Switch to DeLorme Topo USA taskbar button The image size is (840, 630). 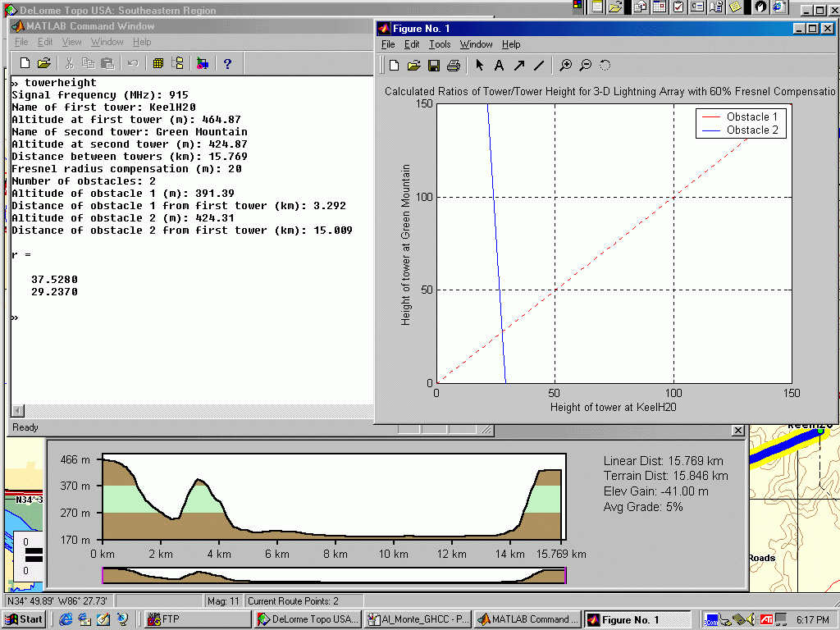(308, 619)
